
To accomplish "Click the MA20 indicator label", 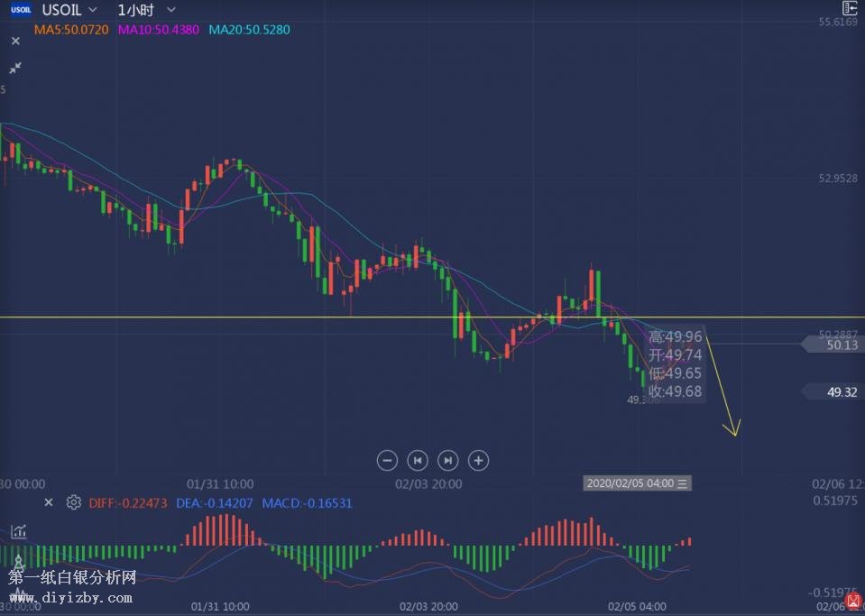I will tap(249, 30).
